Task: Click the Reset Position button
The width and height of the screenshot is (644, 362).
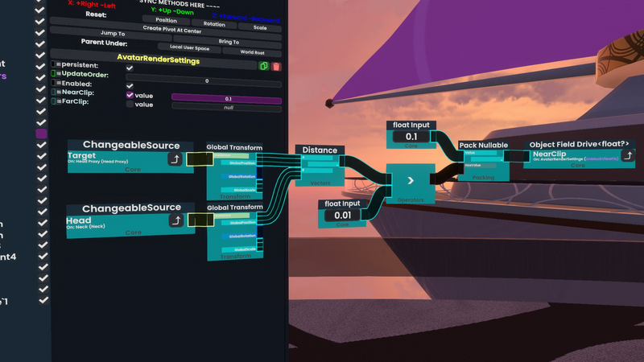Action: (166, 20)
